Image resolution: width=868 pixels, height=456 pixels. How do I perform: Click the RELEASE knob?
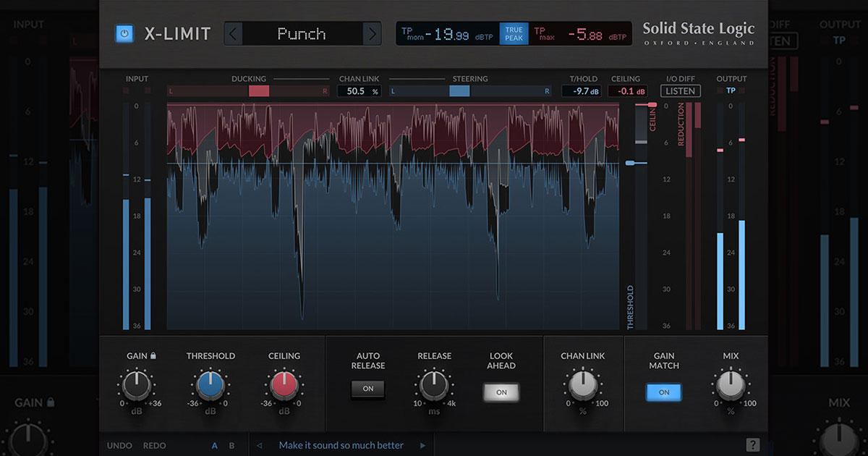pos(434,386)
